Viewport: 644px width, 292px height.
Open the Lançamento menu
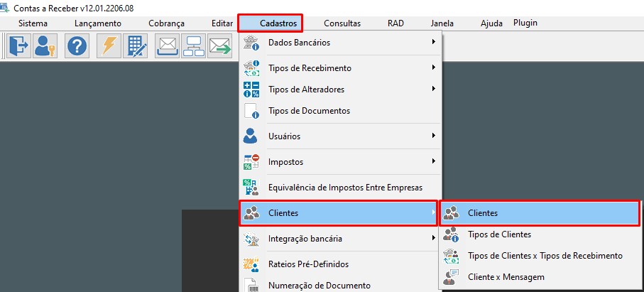click(x=98, y=23)
